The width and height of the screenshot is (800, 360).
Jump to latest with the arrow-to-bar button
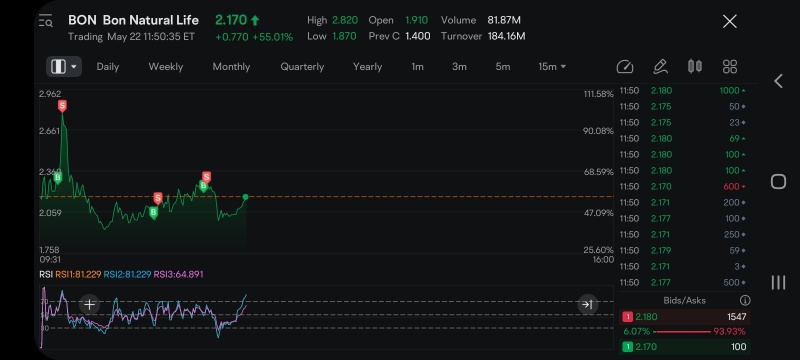[x=587, y=304]
